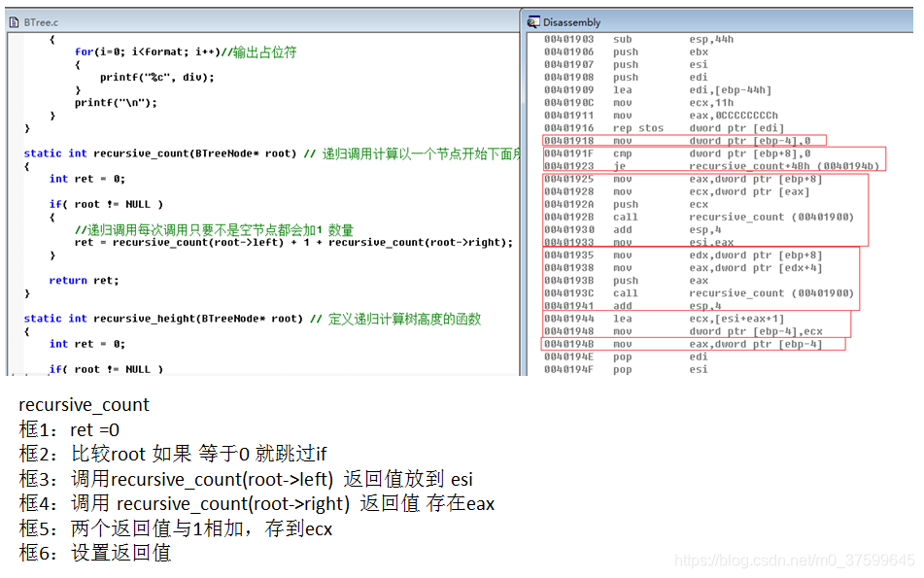Screen dimensions: 924x578
Task: Select disassembly line 0040194F pop esi
Action: [627, 369]
